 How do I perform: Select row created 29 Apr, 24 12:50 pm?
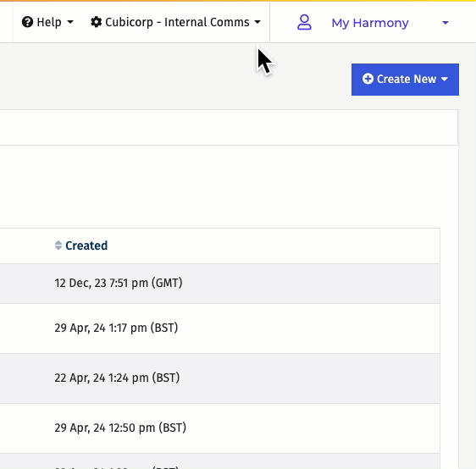tap(219, 428)
